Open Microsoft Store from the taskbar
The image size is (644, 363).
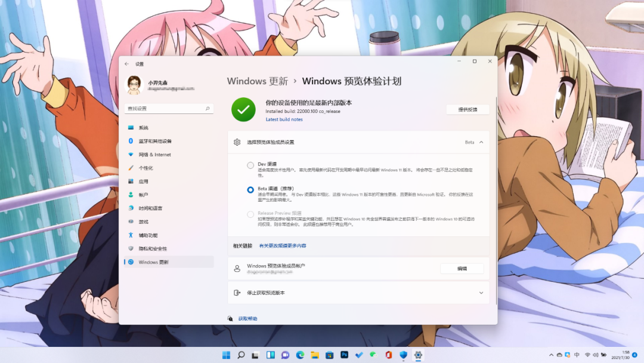point(329,355)
